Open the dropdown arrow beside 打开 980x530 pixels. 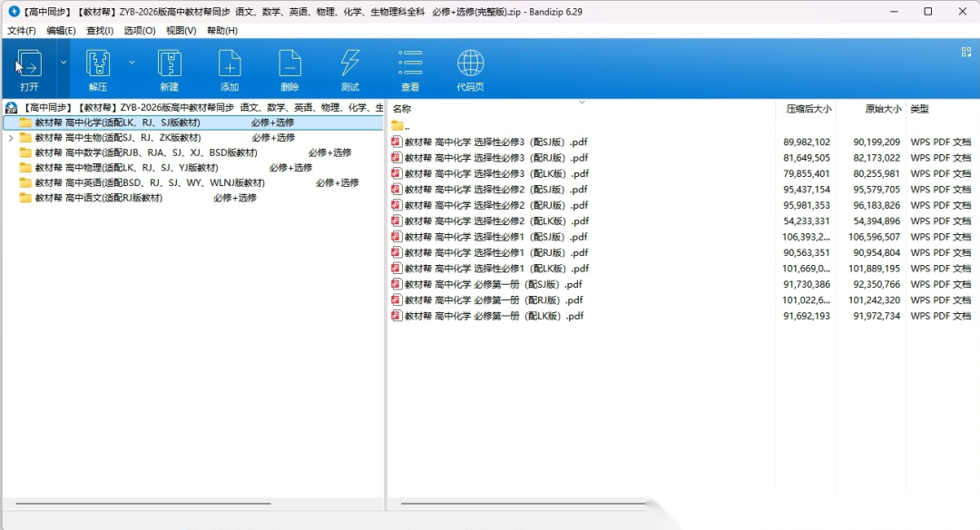coord(64,63)
